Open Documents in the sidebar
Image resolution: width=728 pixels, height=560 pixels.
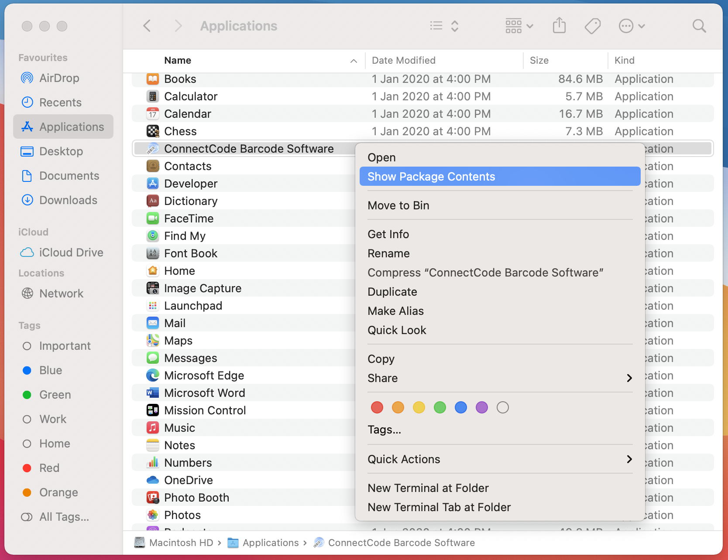pyautogui.click(x=63, y=176)
